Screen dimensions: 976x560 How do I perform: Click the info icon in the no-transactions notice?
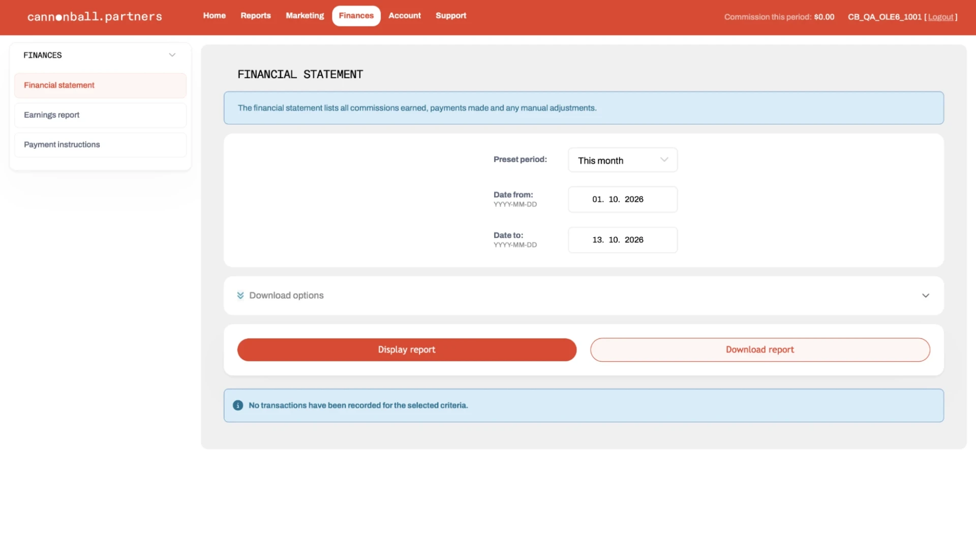[237, 406]
